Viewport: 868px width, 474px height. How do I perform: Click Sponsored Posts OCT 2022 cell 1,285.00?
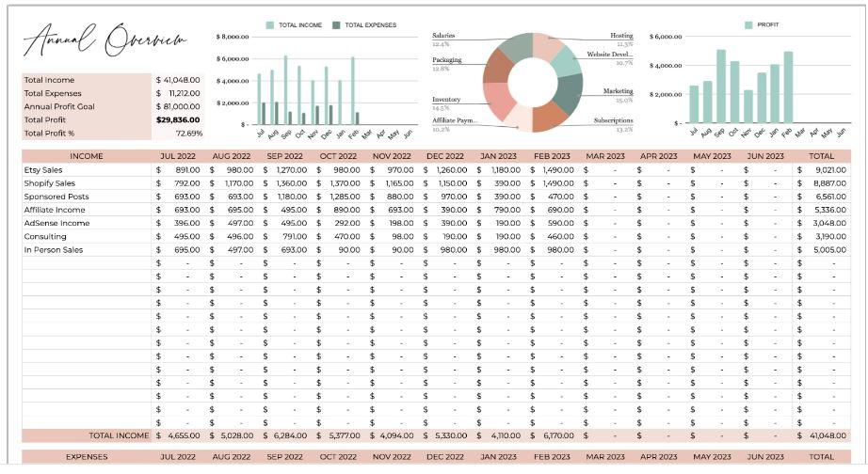tap(338, 197)
